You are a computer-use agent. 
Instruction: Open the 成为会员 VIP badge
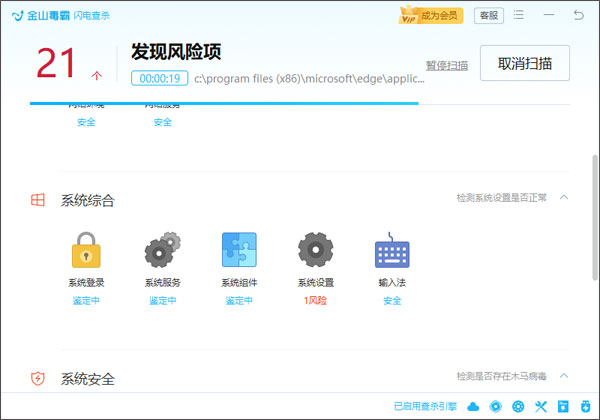431,16
